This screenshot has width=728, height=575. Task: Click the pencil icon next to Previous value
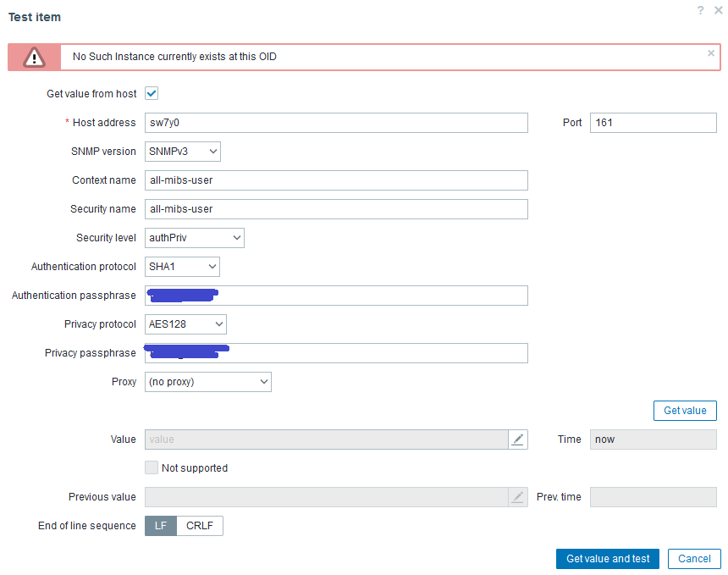click(518, 497)
